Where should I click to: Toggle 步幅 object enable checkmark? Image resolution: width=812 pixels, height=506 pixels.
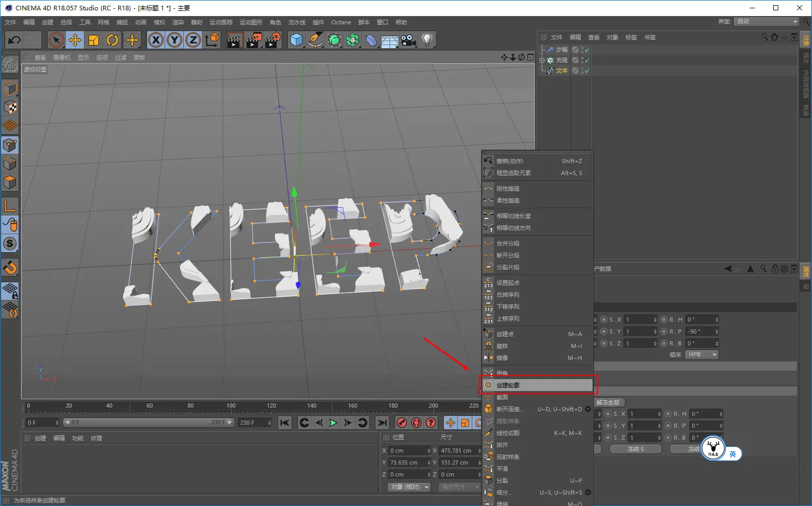(587, 50)
